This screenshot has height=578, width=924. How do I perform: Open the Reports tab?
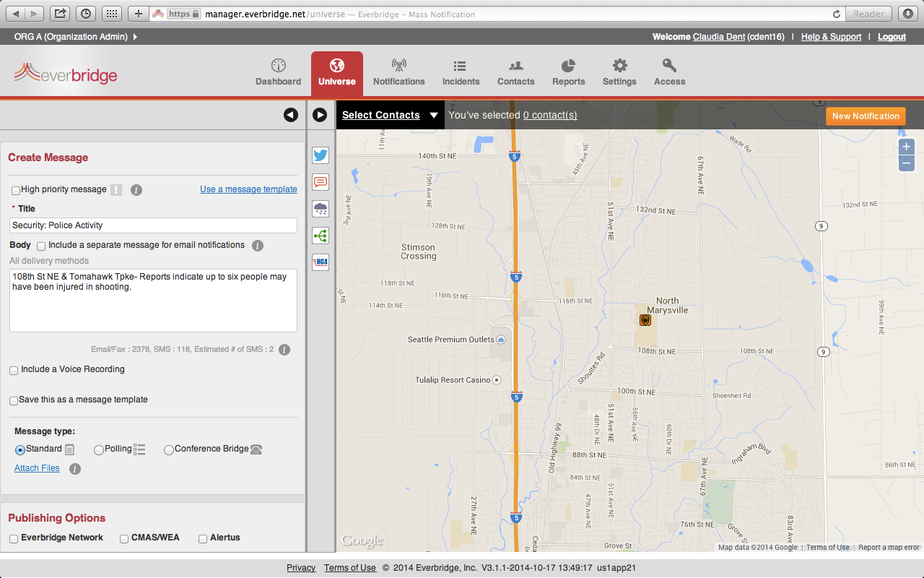[x=568, y=73]
